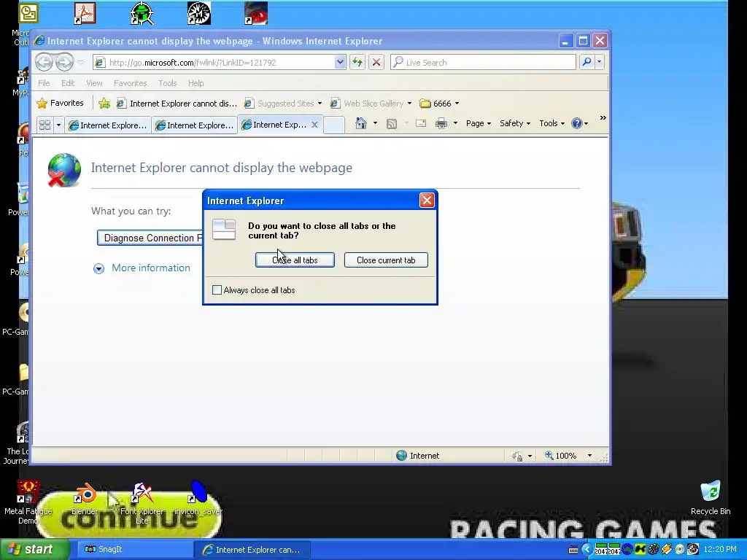This screenshot has width=747, height=560.
Task: Open the Suggested Sites favorites link
Action: point(282,104)
